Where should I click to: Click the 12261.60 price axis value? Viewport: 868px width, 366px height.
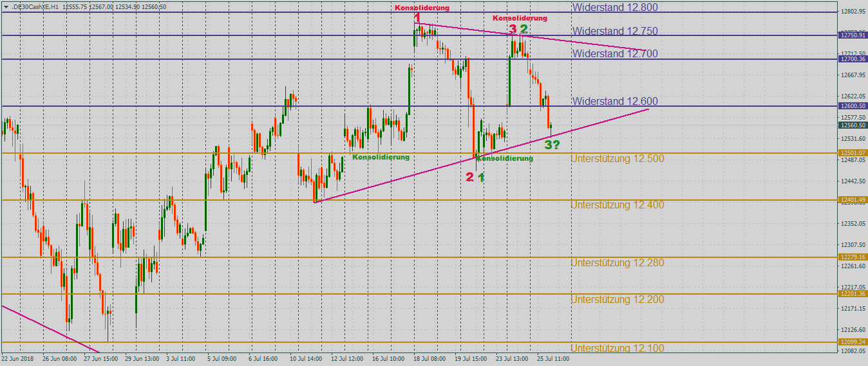(853, 266)
